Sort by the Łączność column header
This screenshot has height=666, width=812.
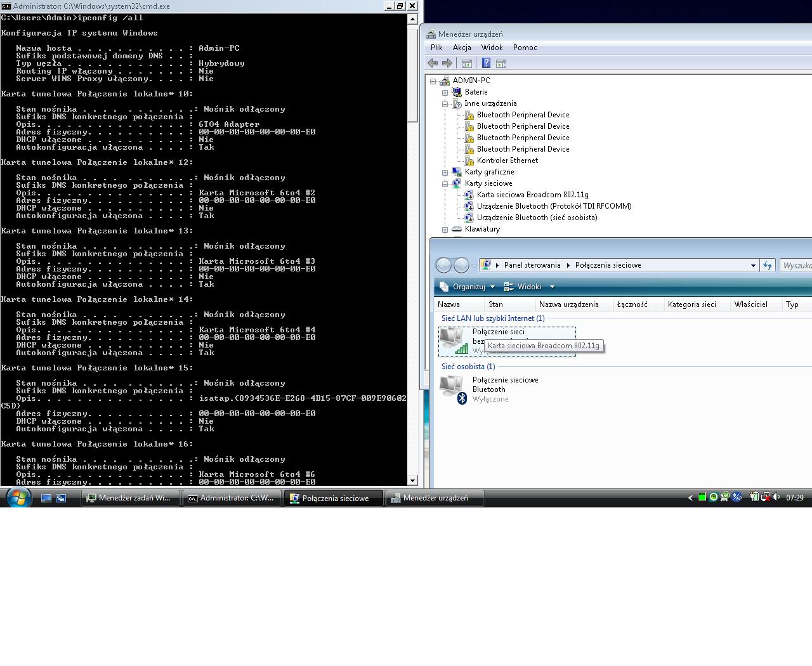click(639, 304)
